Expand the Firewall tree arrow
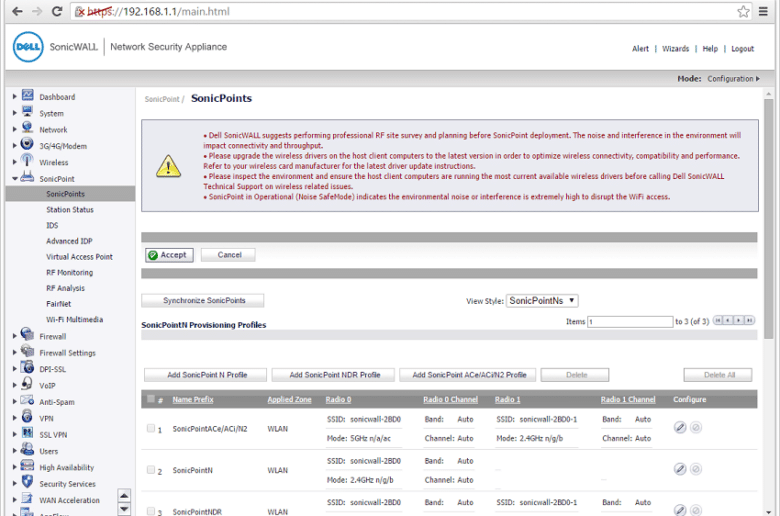Screen dimensions: 780x516 tap(14, 336)
